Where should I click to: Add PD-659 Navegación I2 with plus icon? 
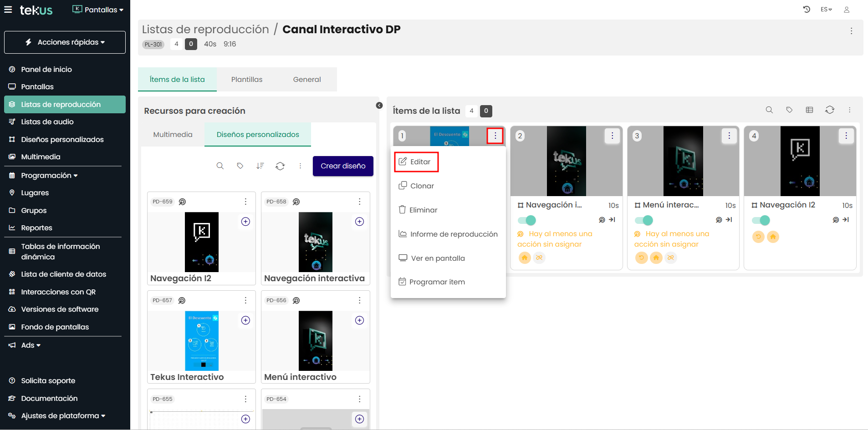(x=245, y=222)
